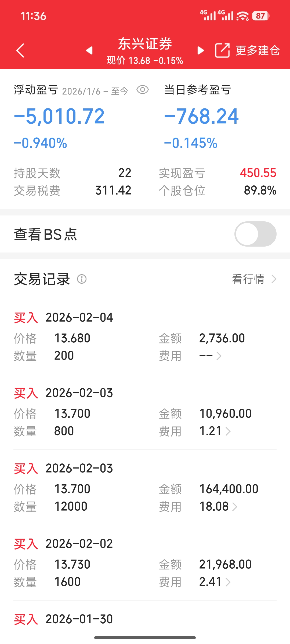Open the 2026-02-03 12000-share buy record

click(145, 487)
